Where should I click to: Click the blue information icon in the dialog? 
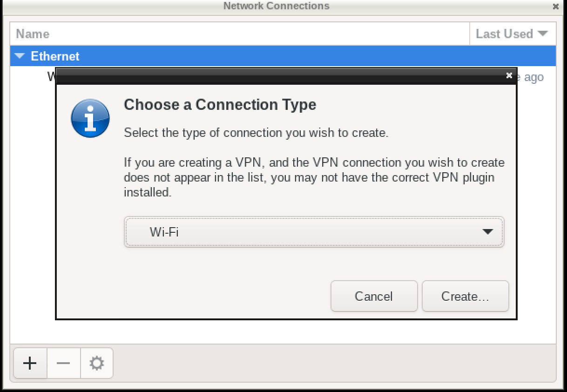90,118
